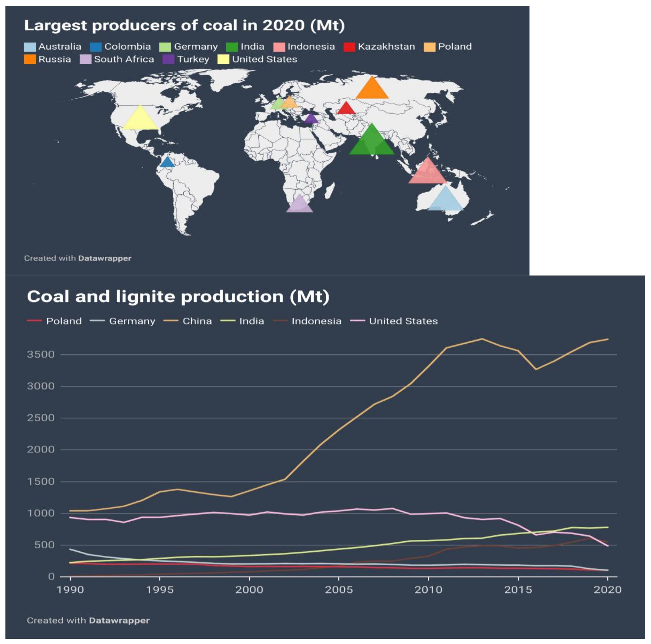Click the 2010 tick on the x-axis

tap(428, 589)
